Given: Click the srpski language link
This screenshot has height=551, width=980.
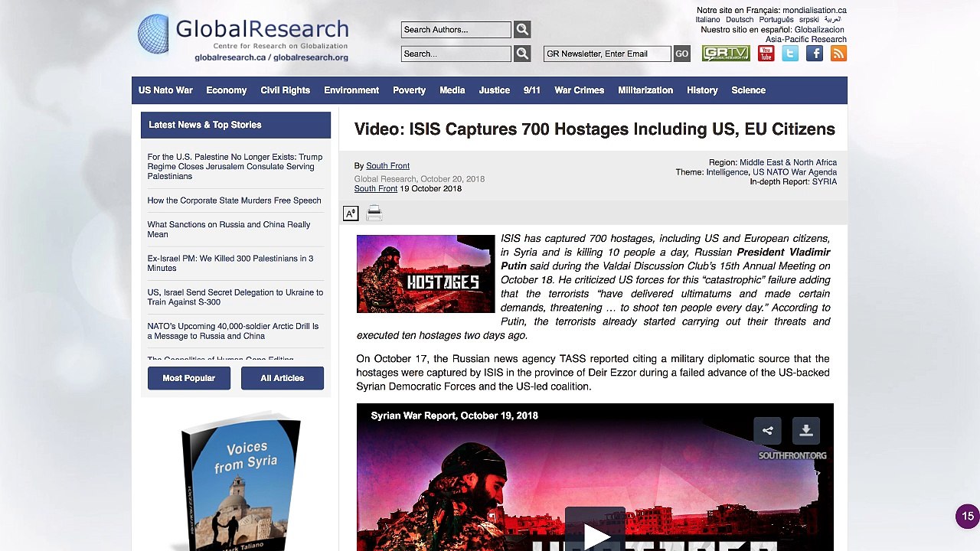Looking at the screenshot, I should pos(808,20).
